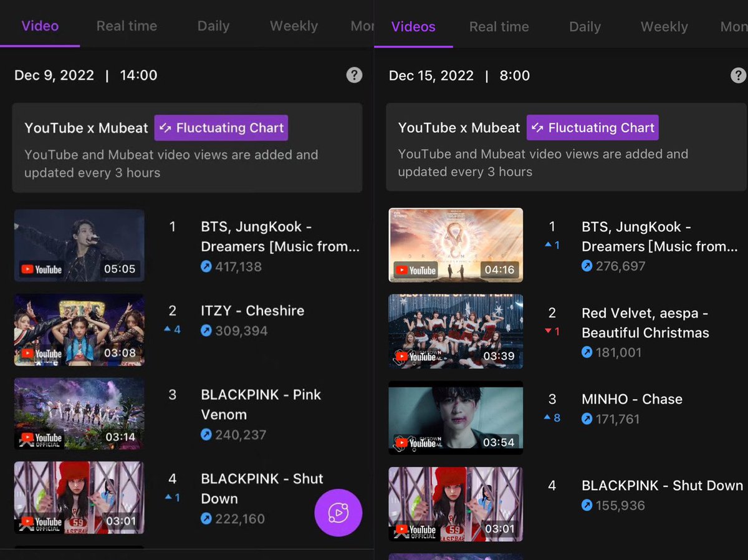Select the Videos tab on right screen
This screenshot has width=748, height=560.
[x=413, y=27]
